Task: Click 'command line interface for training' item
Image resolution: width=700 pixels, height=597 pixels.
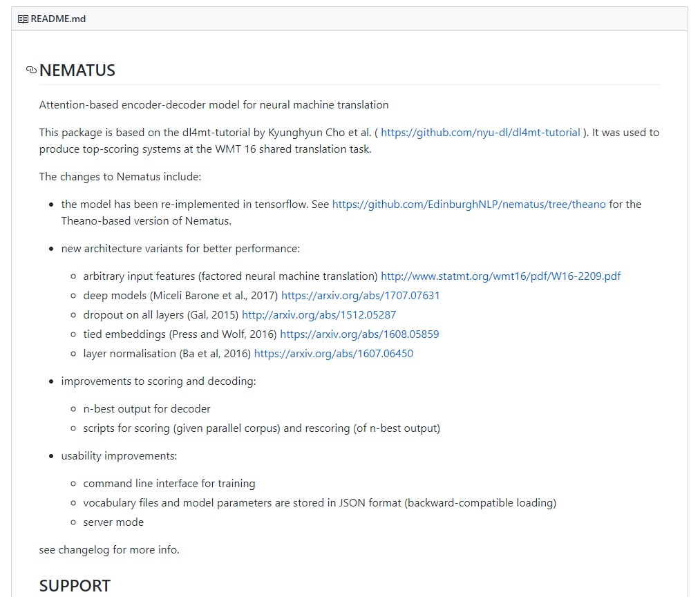Action: point(169,484)
